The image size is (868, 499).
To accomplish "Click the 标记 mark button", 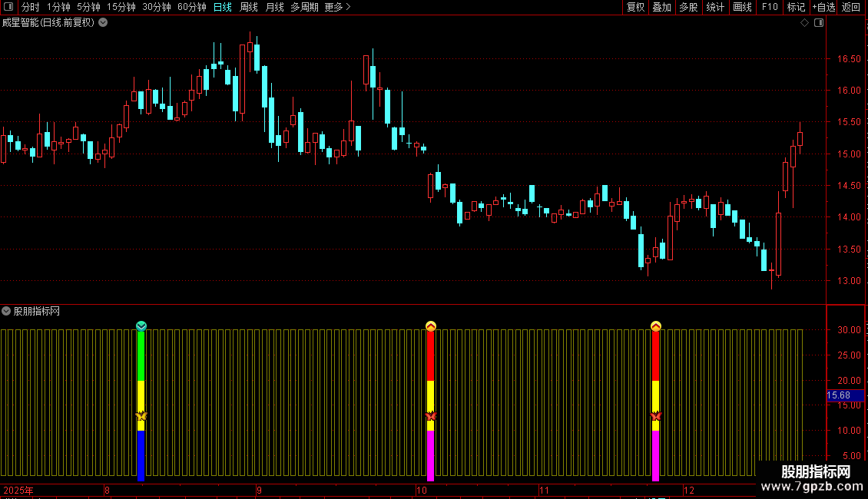I will pos(796,7).
